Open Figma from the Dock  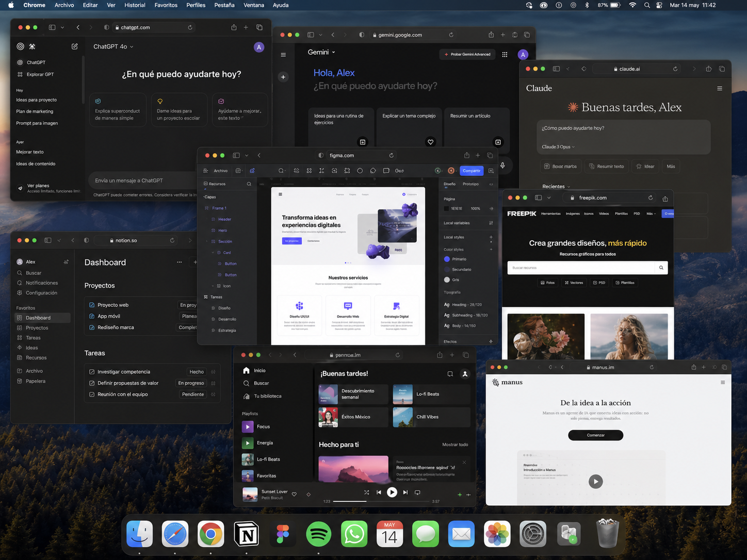(x=283, y=534)
